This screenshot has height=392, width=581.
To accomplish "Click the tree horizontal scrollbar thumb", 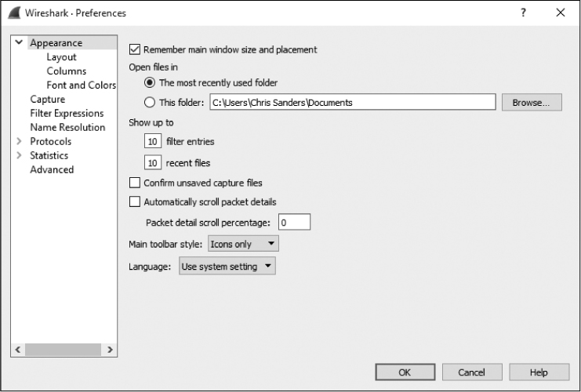I will [x=63, y=350].
